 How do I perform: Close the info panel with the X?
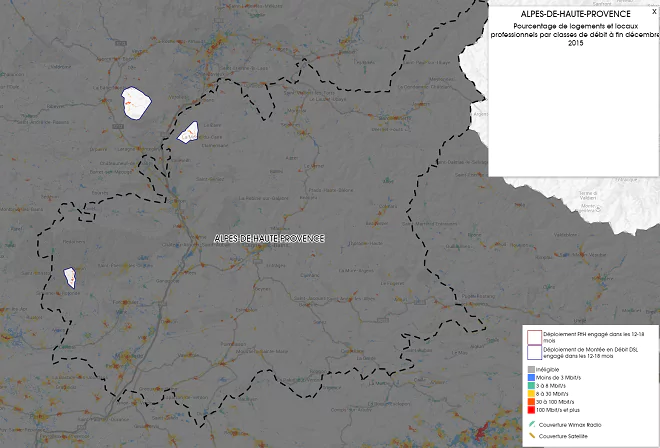[654, 11]
